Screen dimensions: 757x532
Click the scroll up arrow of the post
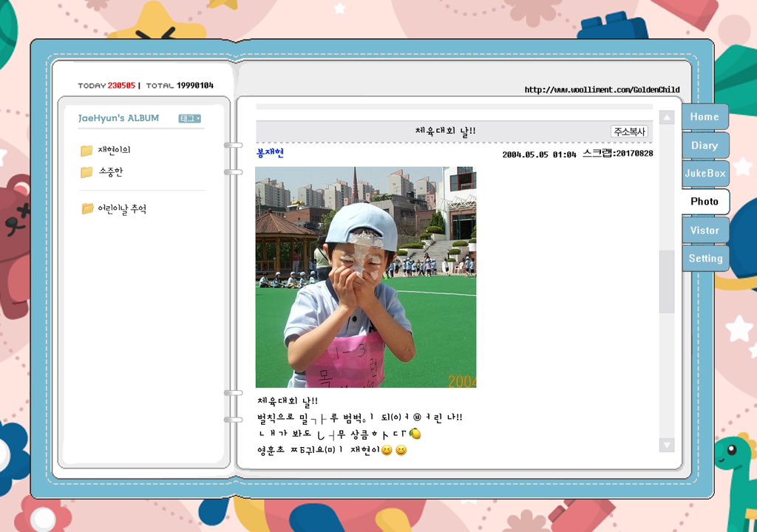pos(667,117)
